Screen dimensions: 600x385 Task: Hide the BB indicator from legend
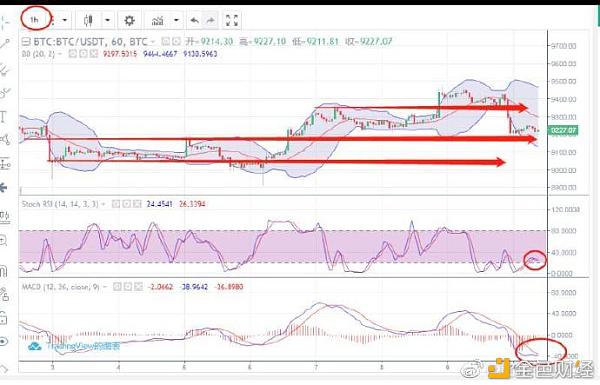(x=73, y=54)
